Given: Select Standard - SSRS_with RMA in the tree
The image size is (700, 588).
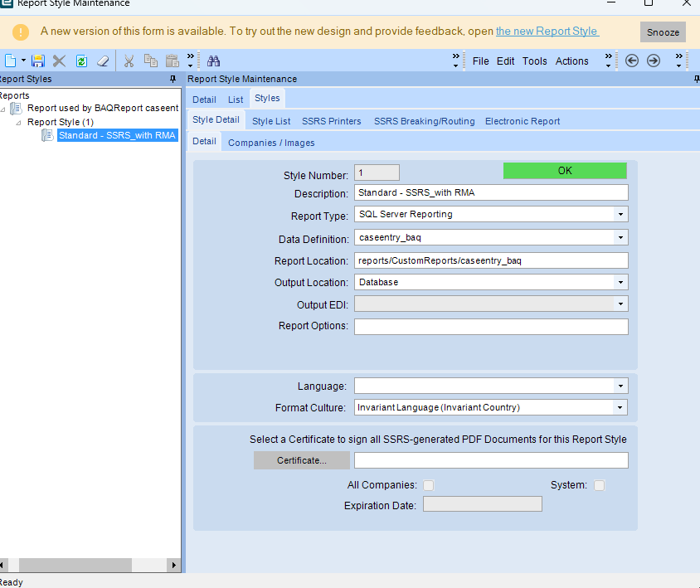Looking at the screenshot, I should (118, 135).
